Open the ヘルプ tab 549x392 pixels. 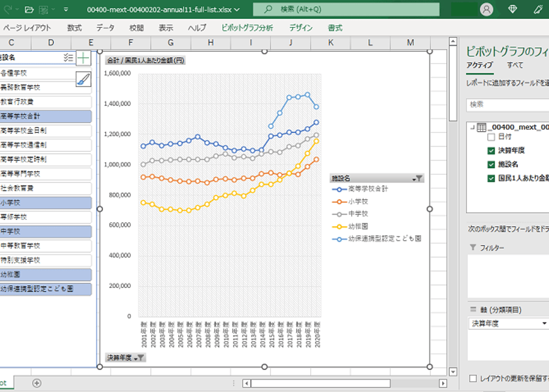pyautogui.click(x=197, y=28)
